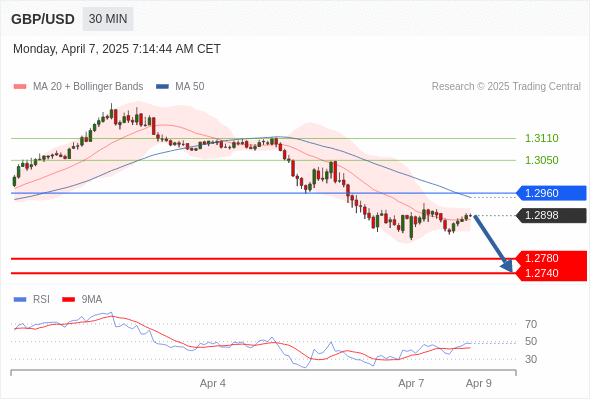Click the MA 20 + Bollinger Bands label
Screen dimensions: 590x400
point(88,87)
